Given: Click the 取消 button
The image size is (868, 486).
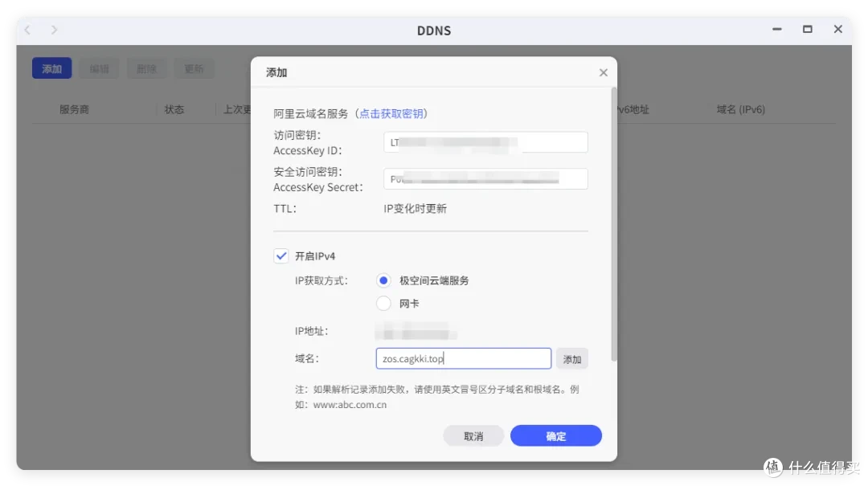Looking at the screenshot, I should 473,436.
